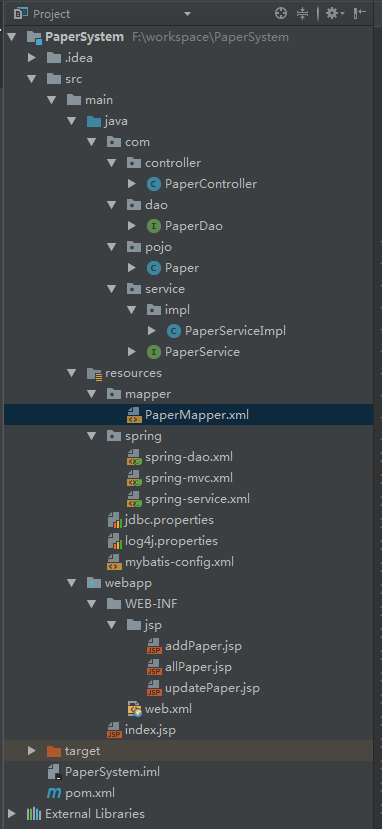Select the updatePaper.jsp file name
The image size is (382, 829).
[x=212, y=688]
